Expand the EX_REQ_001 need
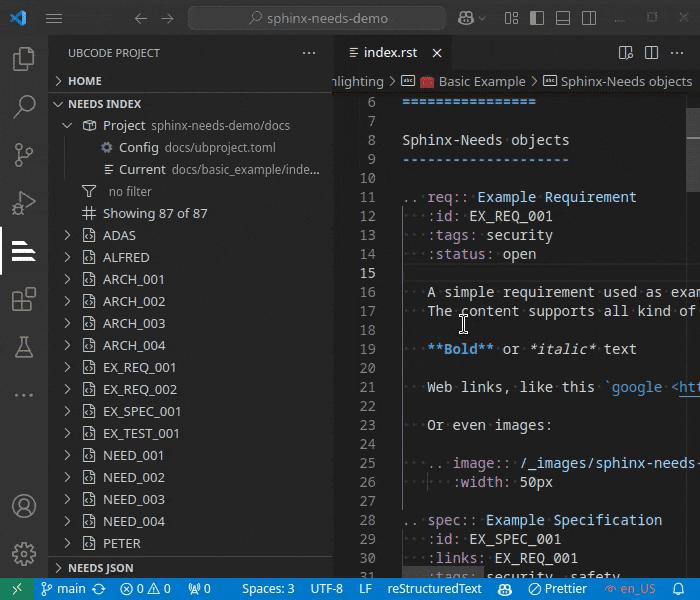The height and width of the screenshot is (600, 700). 67,367
